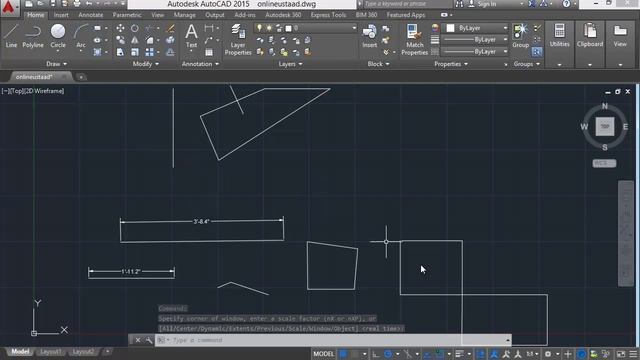Expand the Block panel
Image resolution: width=640 pixels, height=360 pixels.
point(378,64)
